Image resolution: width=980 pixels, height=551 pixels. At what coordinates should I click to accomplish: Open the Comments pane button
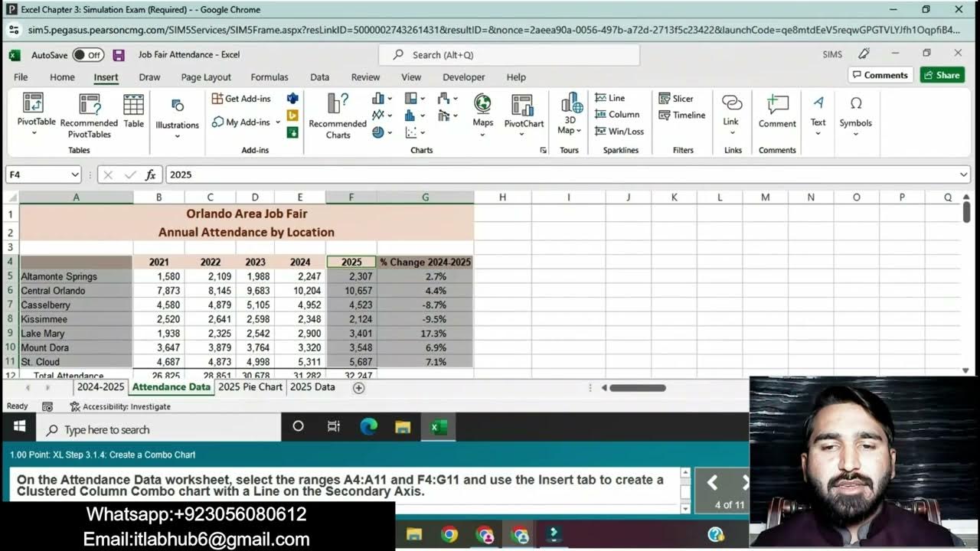point(879,75)
